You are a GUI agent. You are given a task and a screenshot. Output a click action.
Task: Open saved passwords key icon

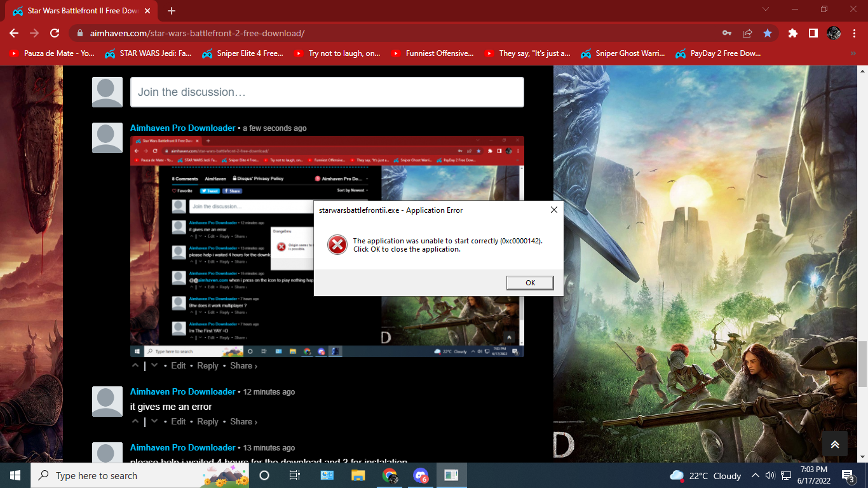727,33
